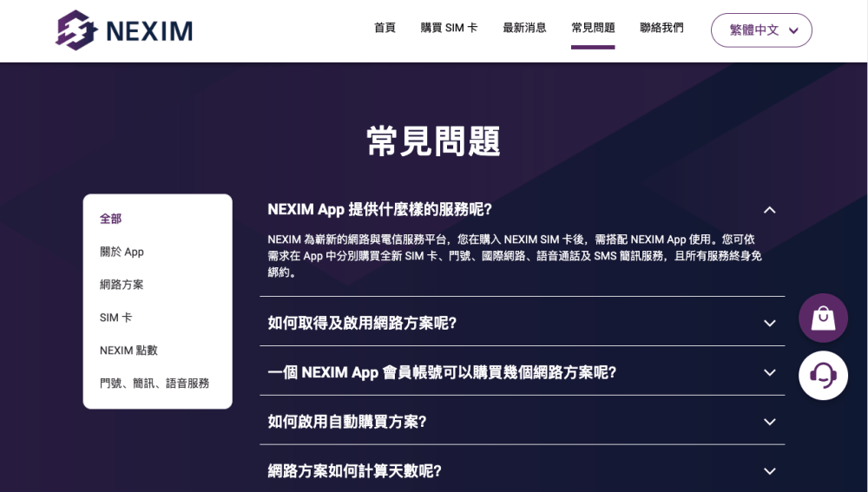Filter FAQs by 網路方案
Image resolution: width=868 pixels, height=492 pixels.
[122, 285]
